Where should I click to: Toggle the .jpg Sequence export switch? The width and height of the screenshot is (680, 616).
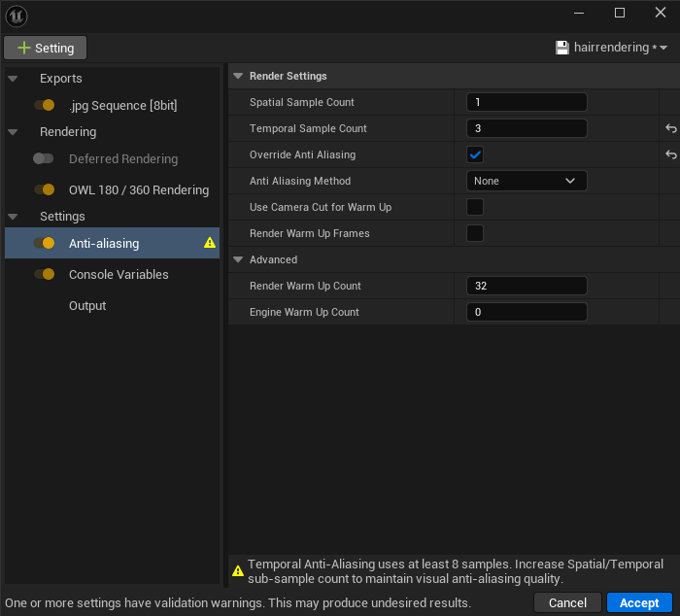pyautogui.click(x=44, y=105)
